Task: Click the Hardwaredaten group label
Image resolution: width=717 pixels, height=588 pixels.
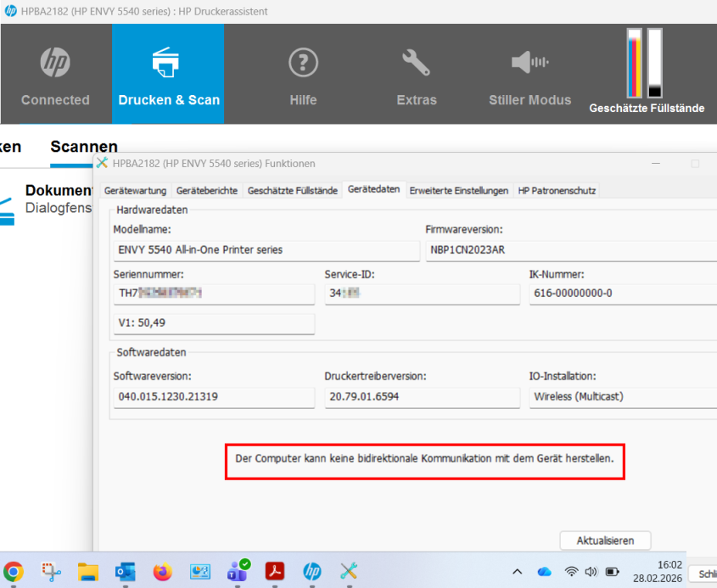Action: click(x=152, y=210)
